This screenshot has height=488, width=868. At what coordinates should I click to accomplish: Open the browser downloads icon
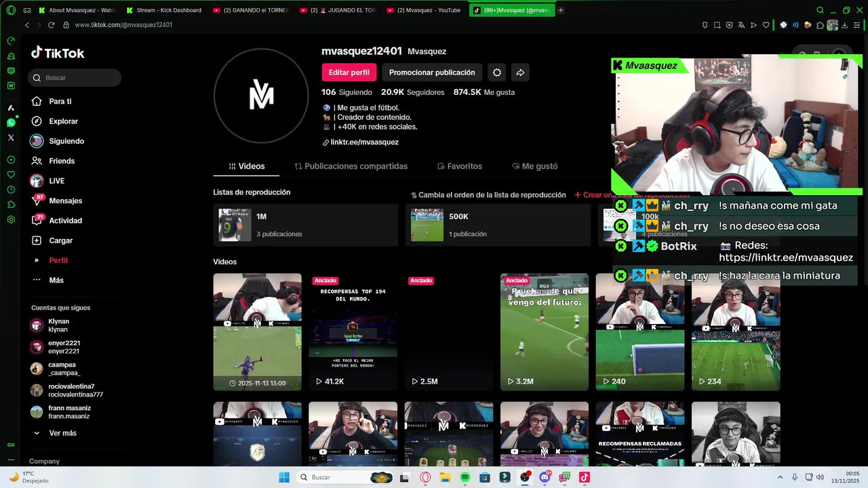(846, 25)
